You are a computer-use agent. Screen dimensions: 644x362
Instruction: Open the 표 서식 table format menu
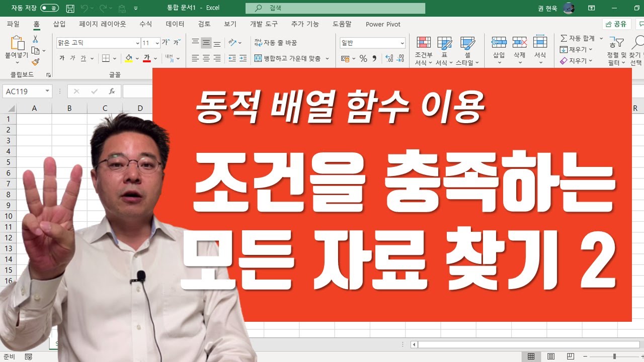(444, 51)
